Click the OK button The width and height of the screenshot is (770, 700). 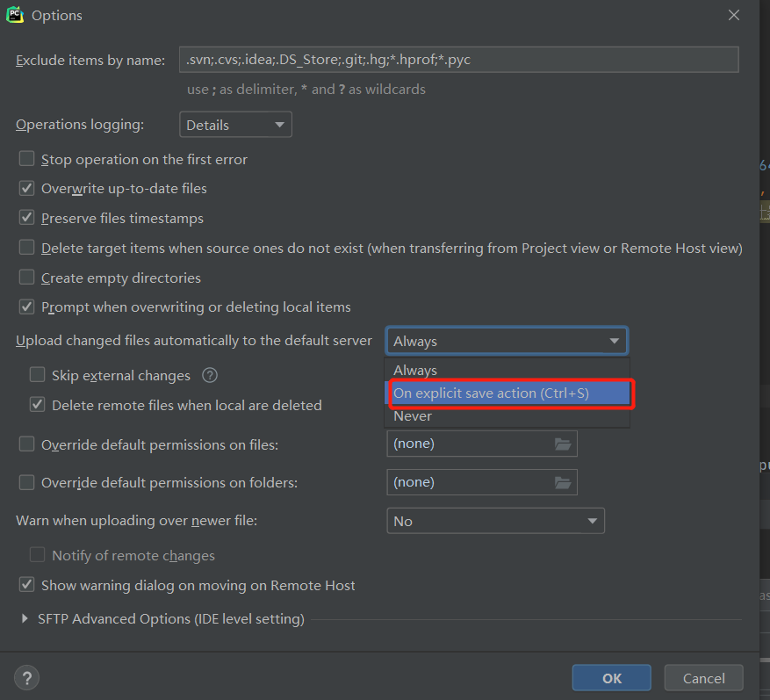(611, 678)
